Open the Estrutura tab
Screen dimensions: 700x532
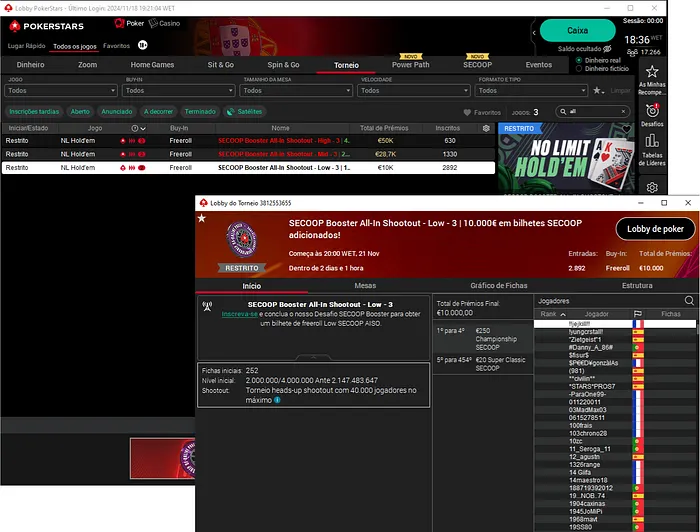[637, 286]
